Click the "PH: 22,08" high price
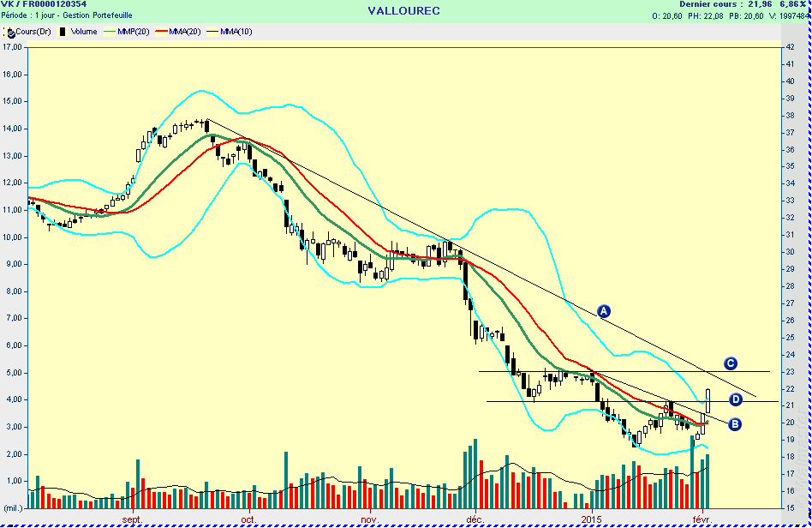The image size is (812, 528). point(705,16)
